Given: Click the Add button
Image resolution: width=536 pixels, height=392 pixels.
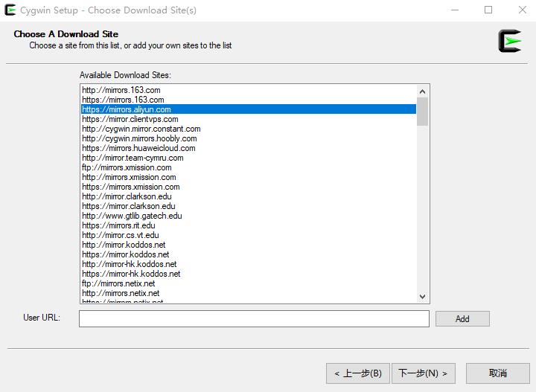Looking at the screenshot, I should [x=462, y=318].
